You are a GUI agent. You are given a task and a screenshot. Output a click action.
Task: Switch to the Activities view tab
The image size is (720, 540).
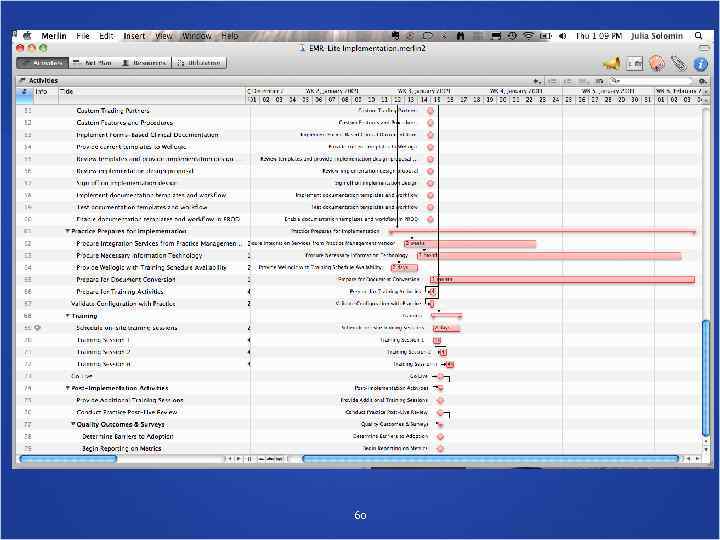tap(42, 63)
